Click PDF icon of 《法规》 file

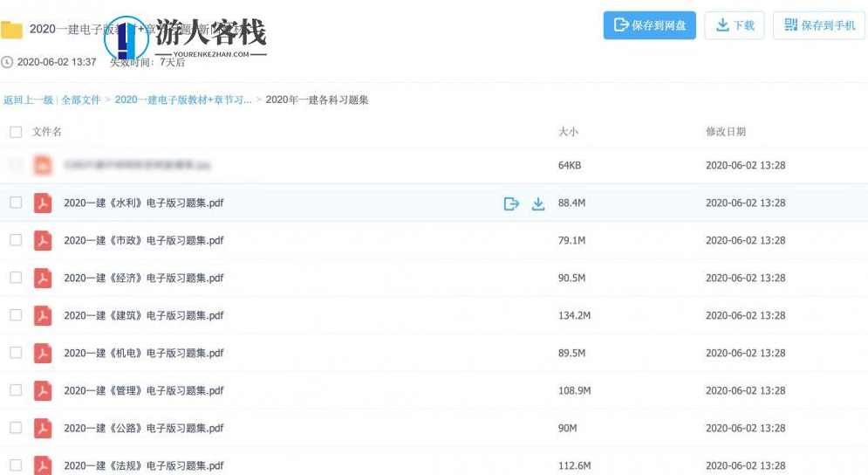[43, 465]
